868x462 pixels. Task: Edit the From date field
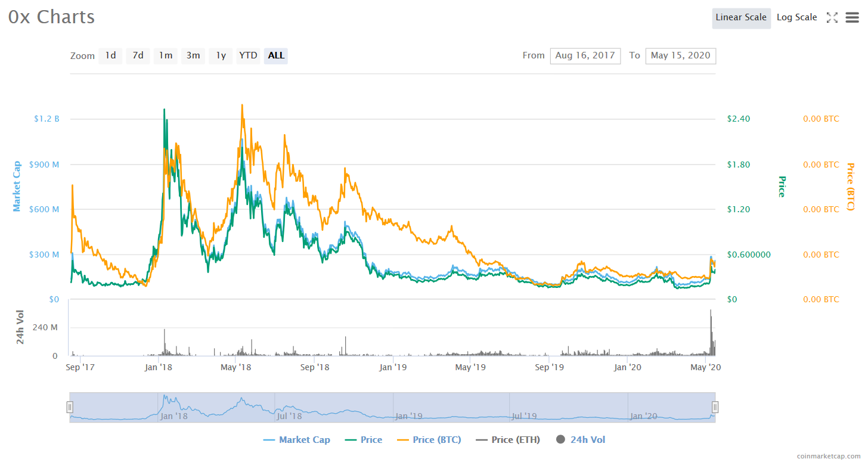(x=585, y=55)
